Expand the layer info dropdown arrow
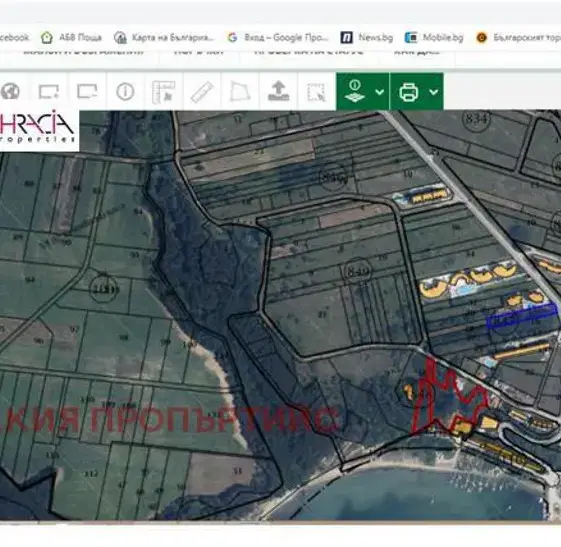The width and height of the screenshot is (561, 547). [380, 92]
